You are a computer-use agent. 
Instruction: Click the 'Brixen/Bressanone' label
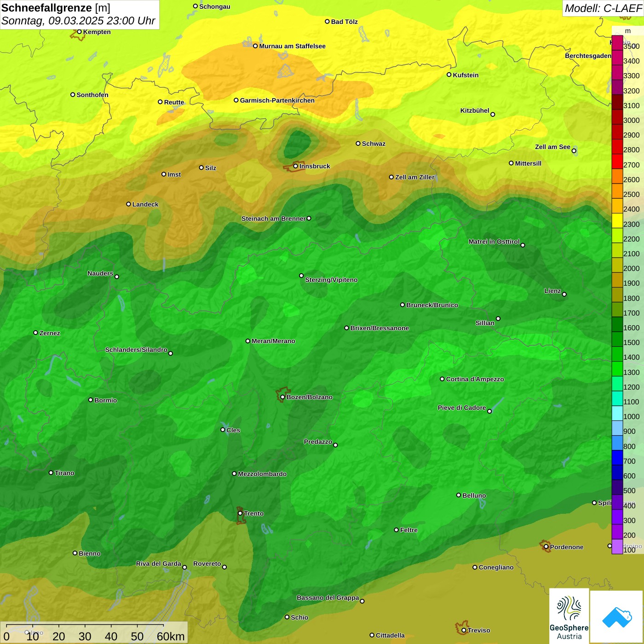click(x=379, y=328)
